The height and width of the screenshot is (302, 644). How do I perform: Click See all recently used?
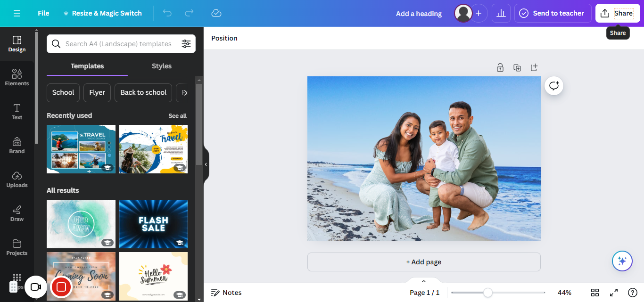[x=178, y=115]
